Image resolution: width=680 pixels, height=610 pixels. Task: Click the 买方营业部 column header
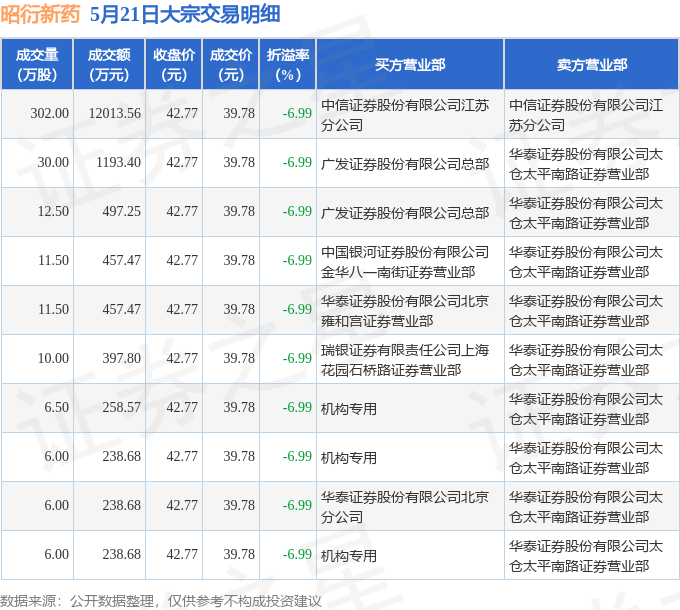click(410, 65)
